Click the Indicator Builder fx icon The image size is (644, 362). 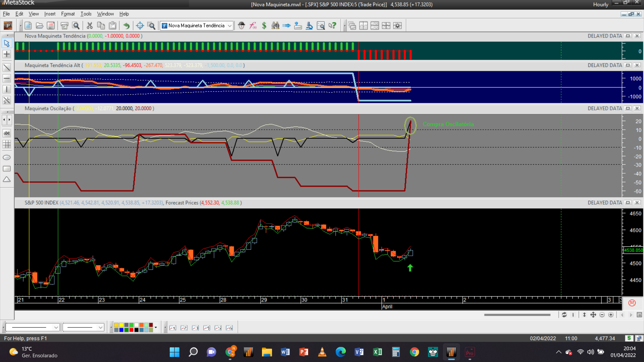tap(253, 25)
